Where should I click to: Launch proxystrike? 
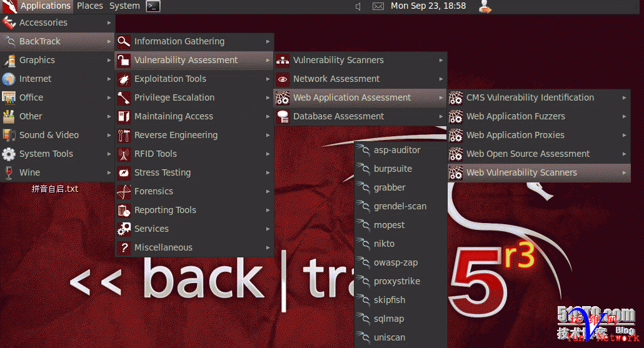tap(401, 282)
